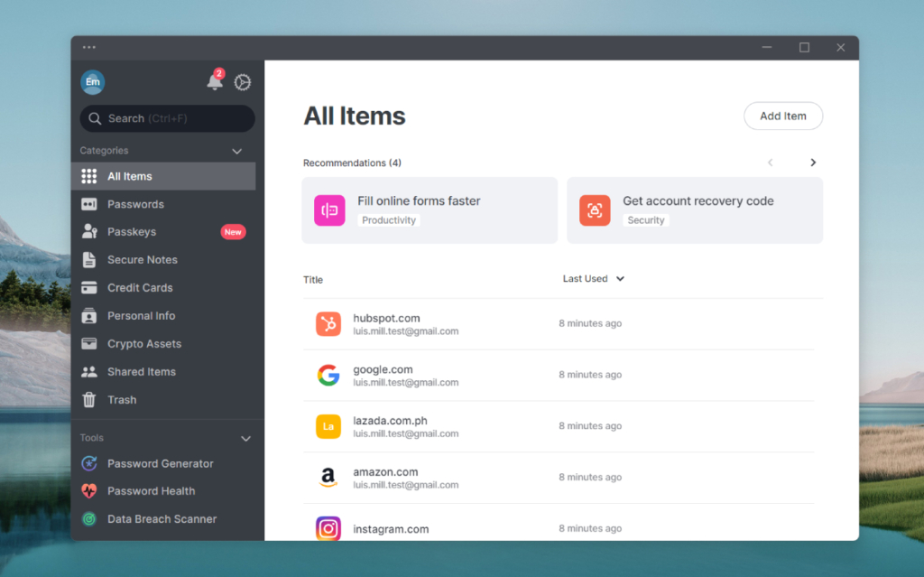Open Password Health tool
Screen dimensions: 924x577
coord(151,491)
